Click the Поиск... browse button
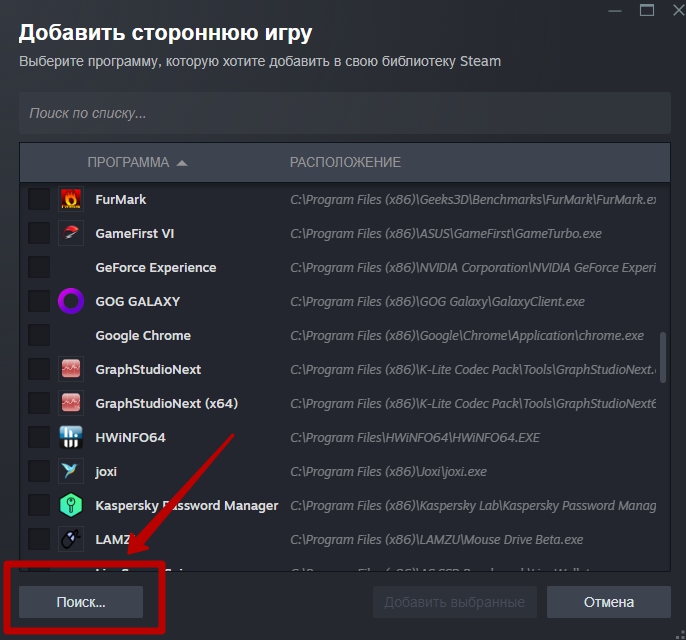The image size is (686, 640). click(x=81, y=602)
